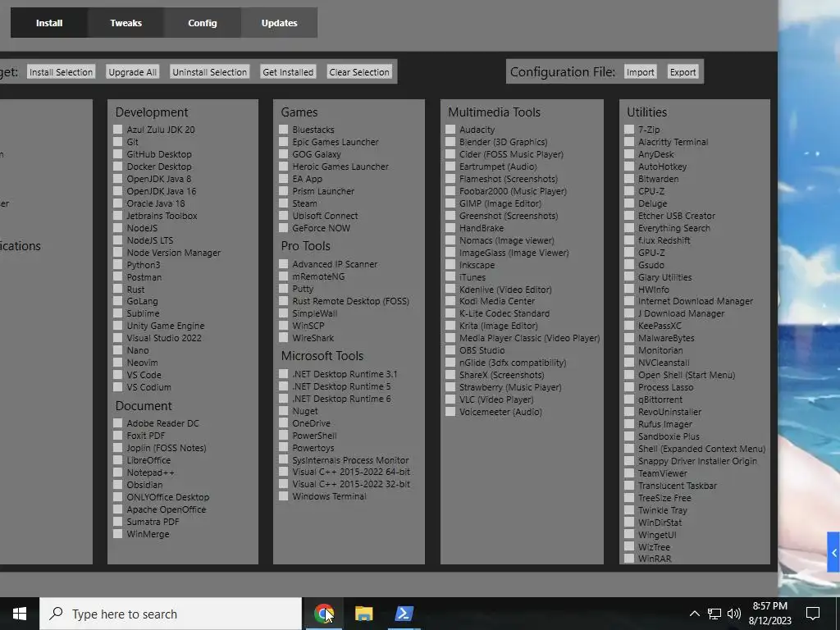Switch to the Tweaks tab
This screenshot has height=630, width=840.
click(126, 22)
